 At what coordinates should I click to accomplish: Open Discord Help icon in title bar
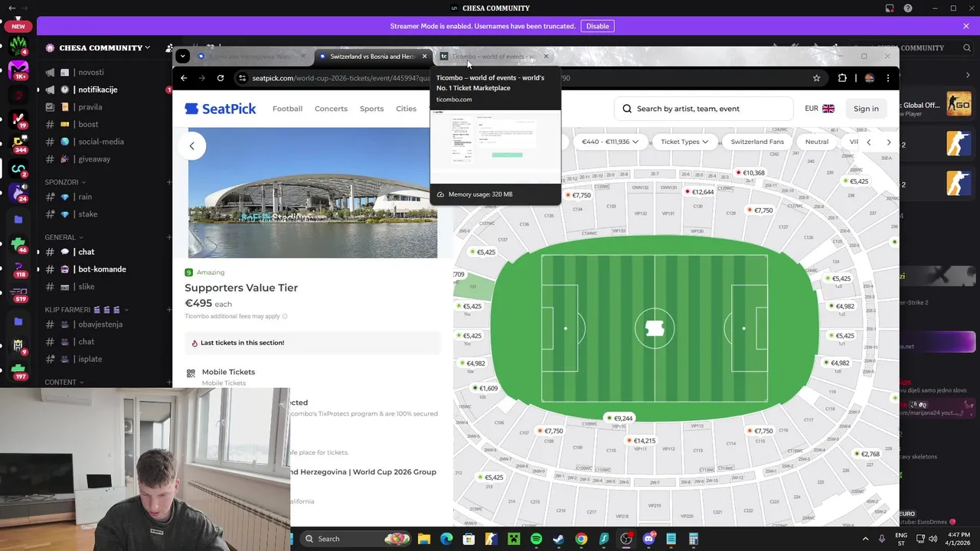point(908,8)
